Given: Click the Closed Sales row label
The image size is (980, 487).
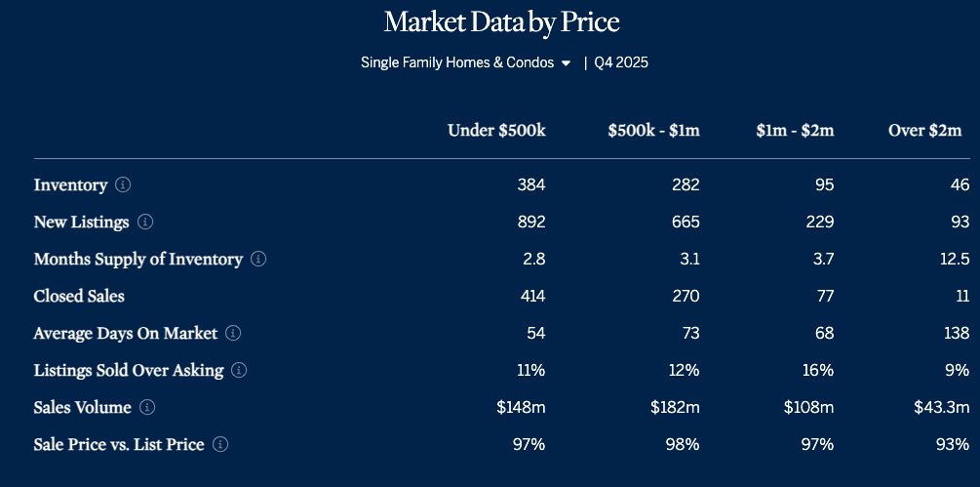Looking at the screenshot, I should click(79, 296).
